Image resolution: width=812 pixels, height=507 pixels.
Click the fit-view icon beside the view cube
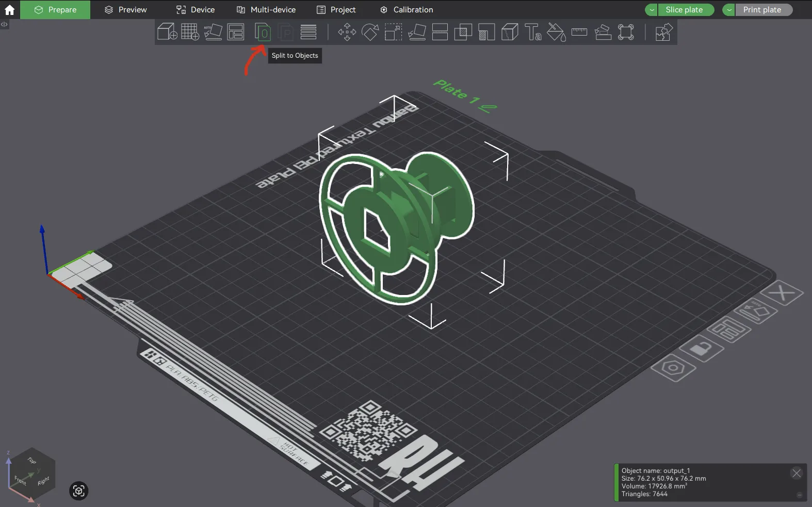click(79, 491)
